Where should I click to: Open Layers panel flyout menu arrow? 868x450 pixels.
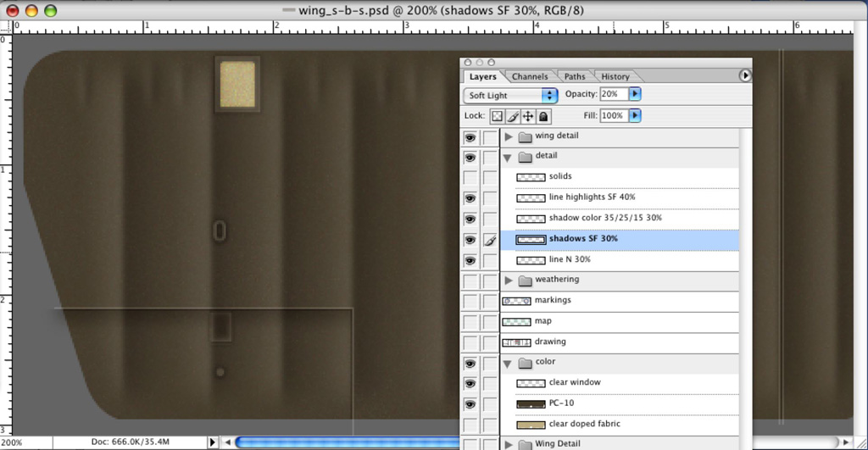(745, 75)
